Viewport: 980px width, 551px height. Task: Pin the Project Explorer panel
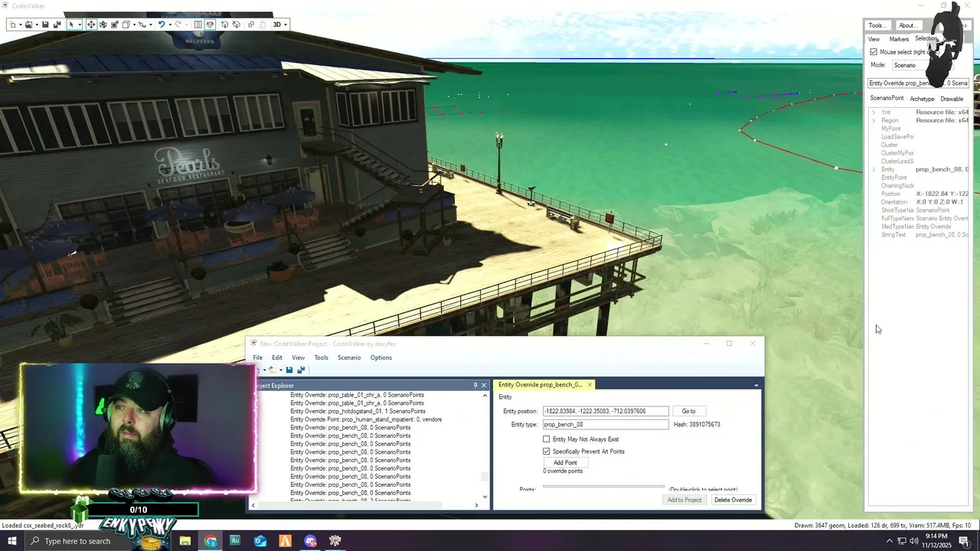tap(475, 385)
